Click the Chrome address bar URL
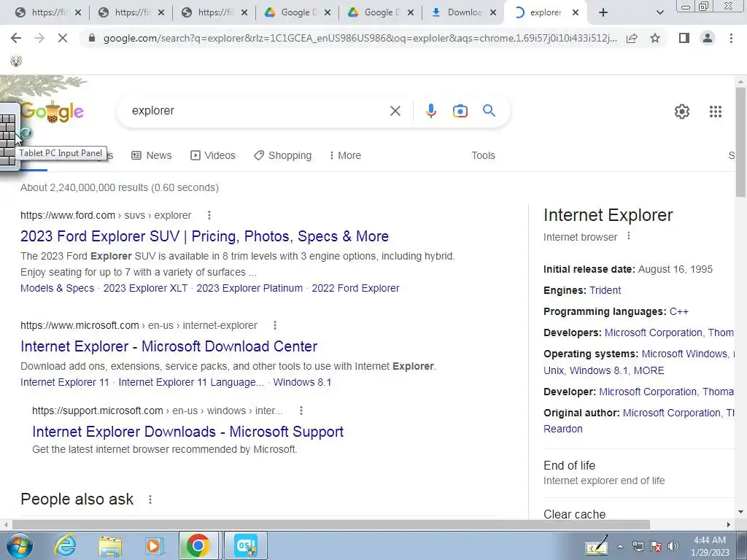The width and height of the screenshot is (747, 560). click(360, 38)
